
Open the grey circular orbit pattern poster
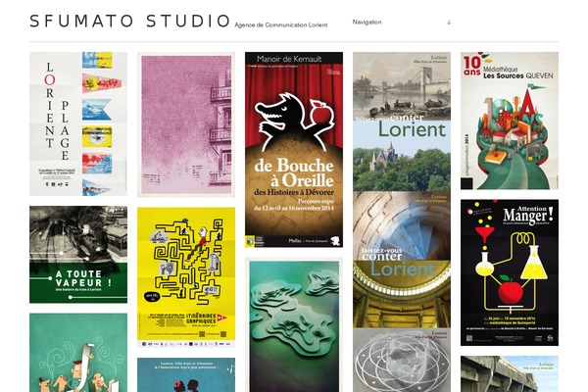[x=402, y=360]
